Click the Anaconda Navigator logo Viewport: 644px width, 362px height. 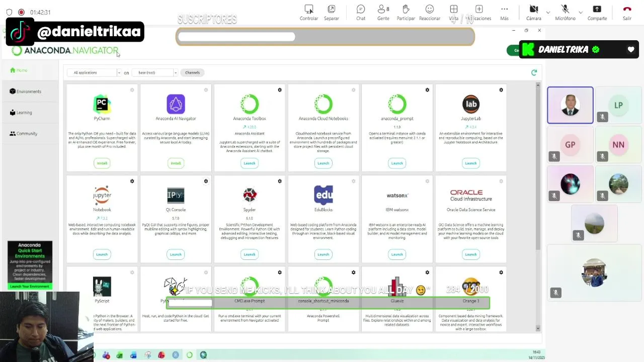[x=65, y=50]
